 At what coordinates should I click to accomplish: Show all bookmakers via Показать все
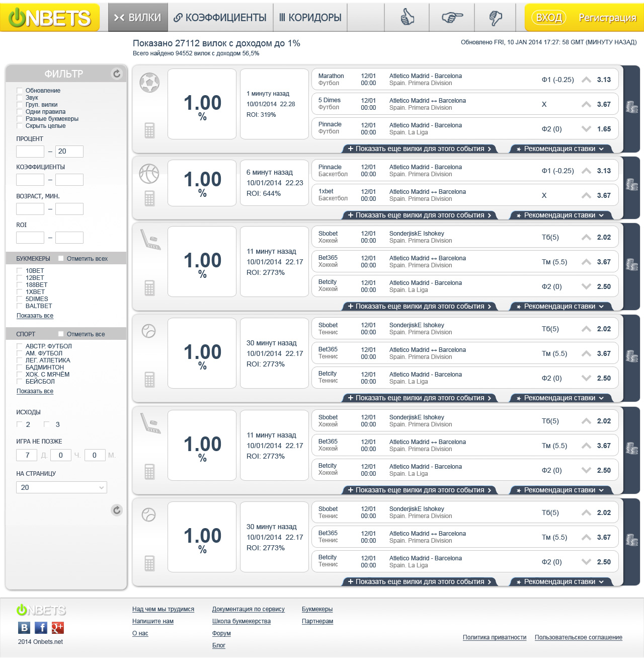[x=35, y=316]
